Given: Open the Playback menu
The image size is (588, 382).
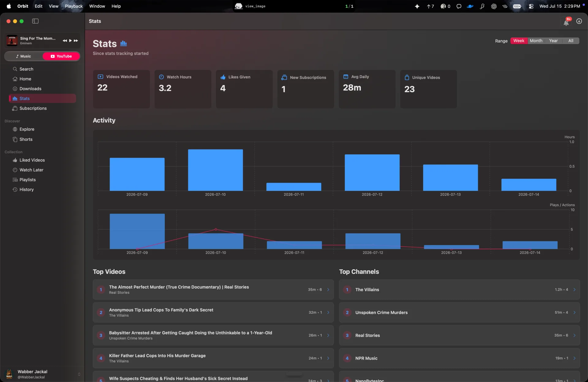Looking at the screenshot, I should [x=74, y=6].
